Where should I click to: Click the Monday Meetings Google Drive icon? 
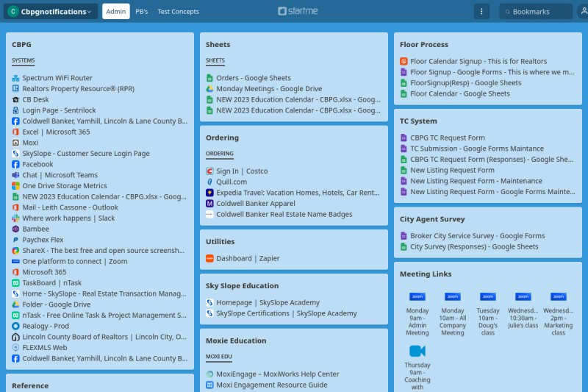[x=209, y=89]
